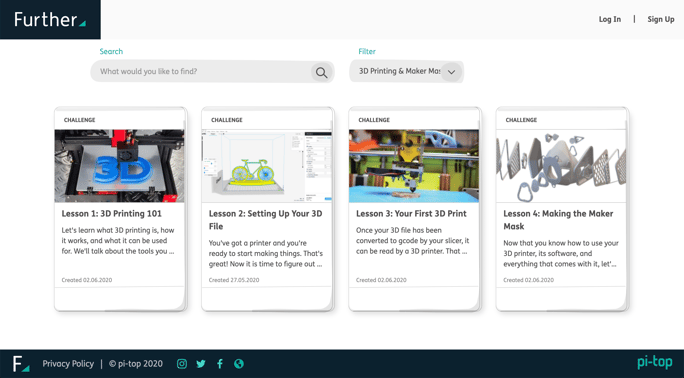Click 'Created 27.05.2020' on Lesson 2 card
This screenshot has width=684, height=378.
[x=234, y=280]
